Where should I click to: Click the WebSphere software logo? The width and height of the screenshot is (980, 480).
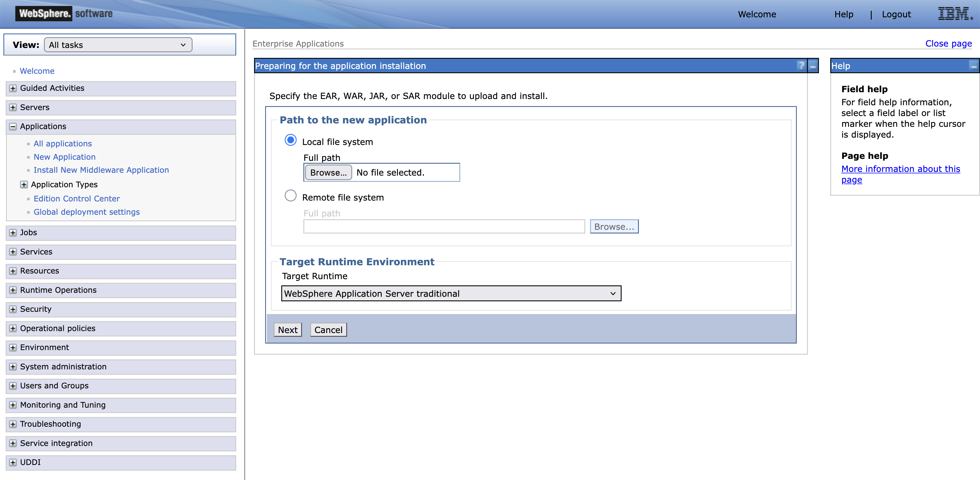(x=64, y=14)
